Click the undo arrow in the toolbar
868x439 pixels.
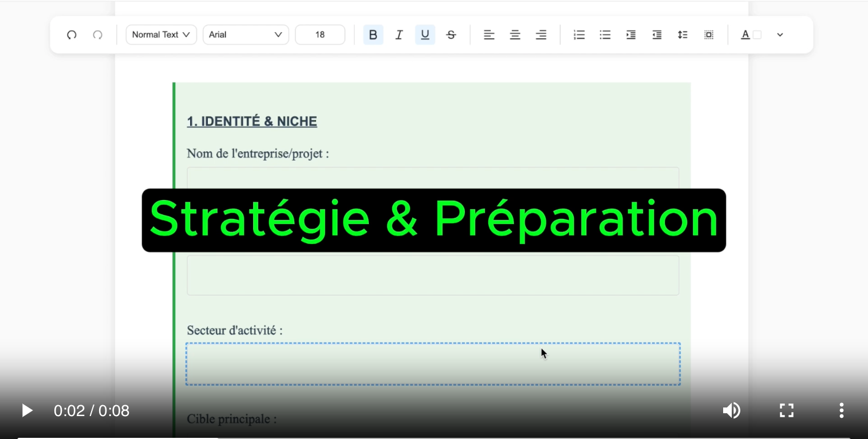pos(72,35)
